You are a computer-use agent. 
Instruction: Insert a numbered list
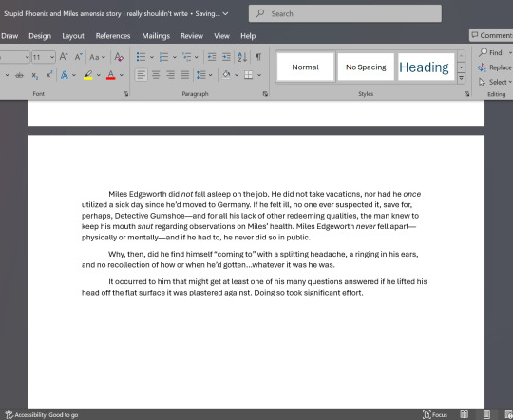(163, 57)
